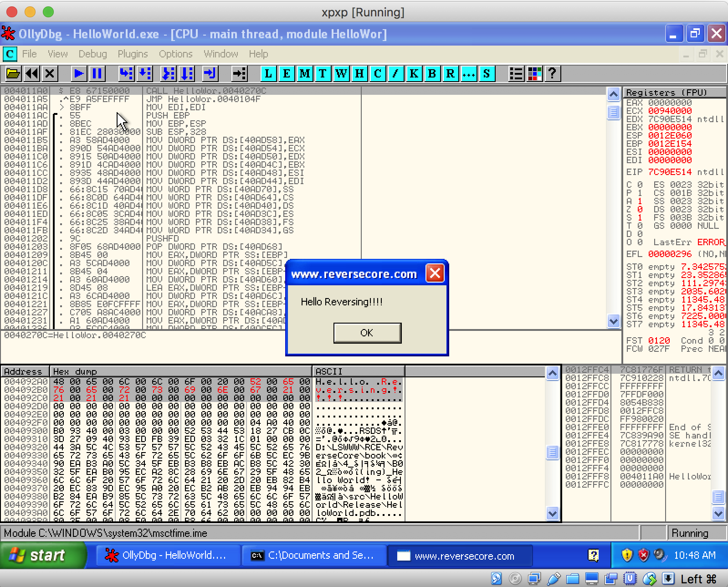Select the PUSH EBP instruction at 004011AC

point(168,115)
